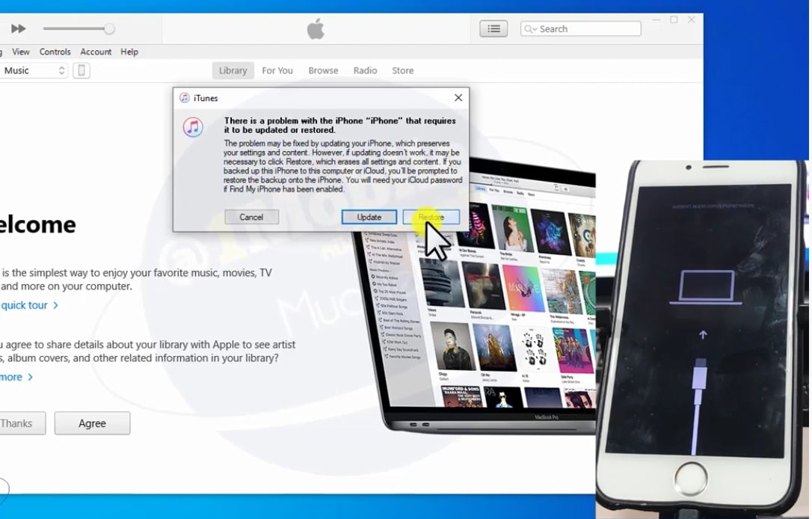Open the Help menu
The width and height of the screenshot is (812, 519).
(x=129, y=52)
